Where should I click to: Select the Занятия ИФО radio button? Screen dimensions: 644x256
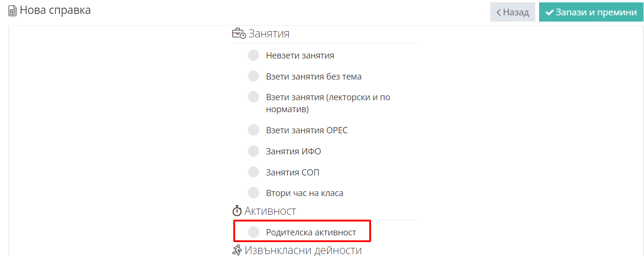(253, 151)
